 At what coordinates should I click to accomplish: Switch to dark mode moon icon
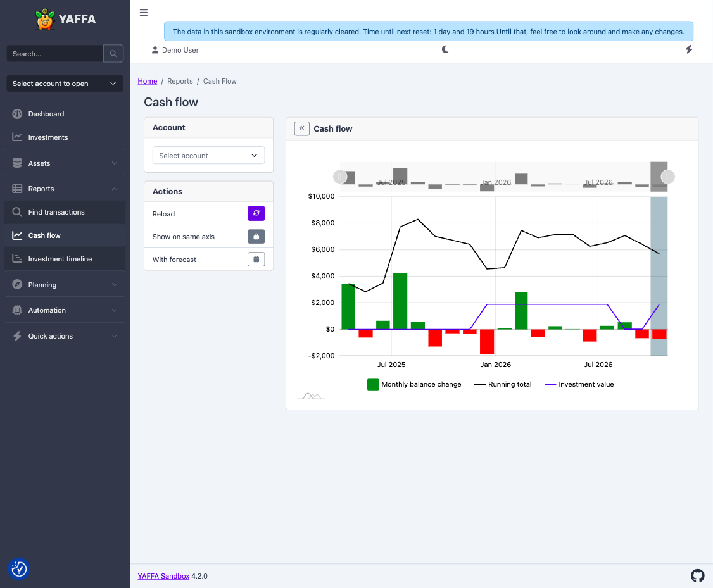click(x=445, y=49)
